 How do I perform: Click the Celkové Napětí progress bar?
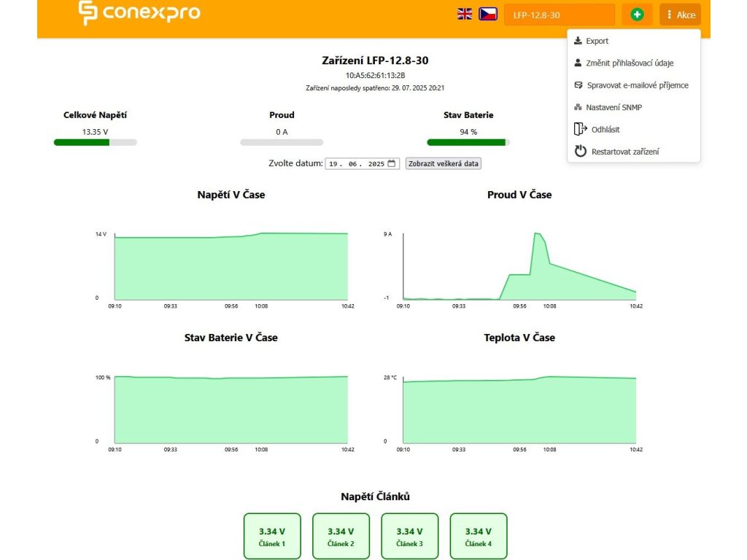[x=96, y=142]
